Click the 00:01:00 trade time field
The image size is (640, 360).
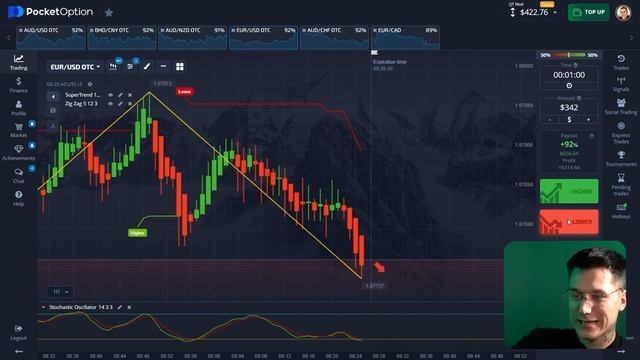[569, 75]
